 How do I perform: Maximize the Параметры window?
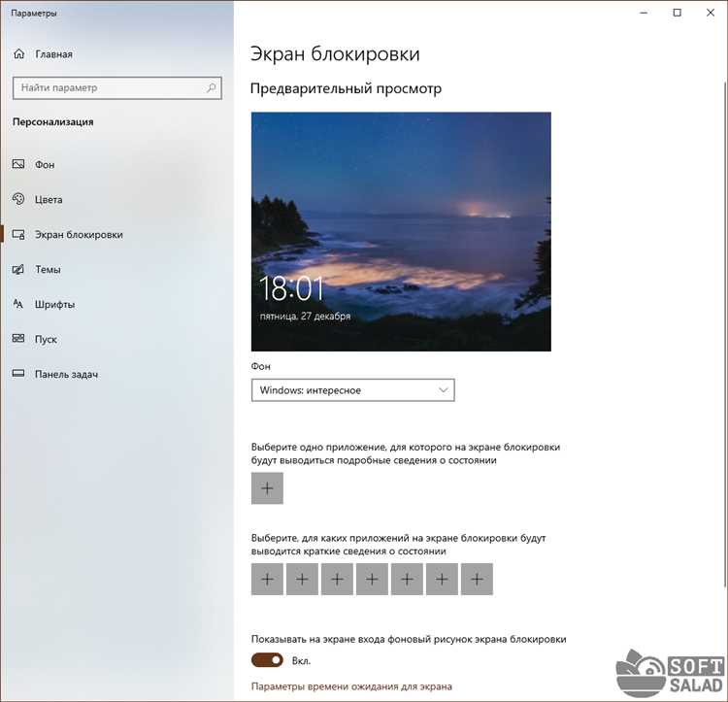[x=677, y=13]
